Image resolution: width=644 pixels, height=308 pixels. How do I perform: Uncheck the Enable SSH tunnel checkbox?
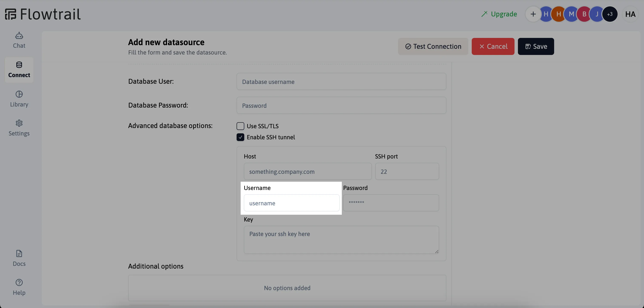[x=240, y=137]
